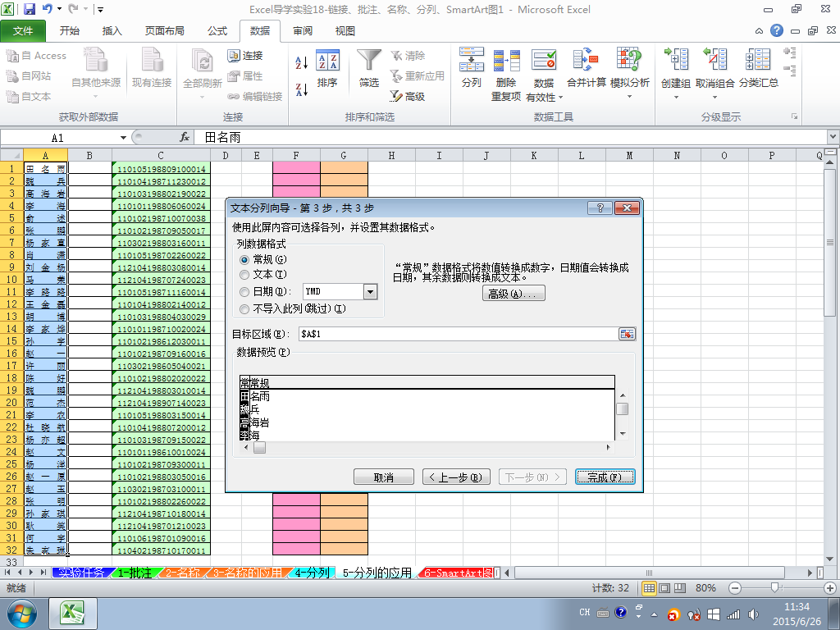Switch to the Formulas (公式) ribbon tab

tap(217, 31)
